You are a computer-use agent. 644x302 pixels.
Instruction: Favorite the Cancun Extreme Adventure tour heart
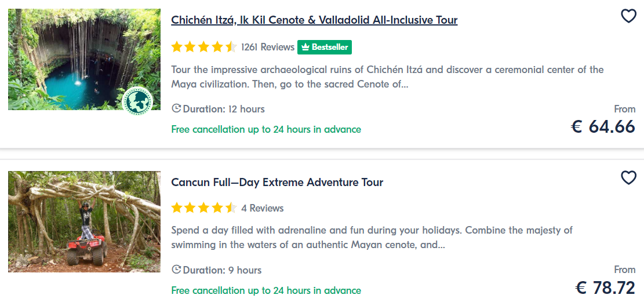click(628, 177)
